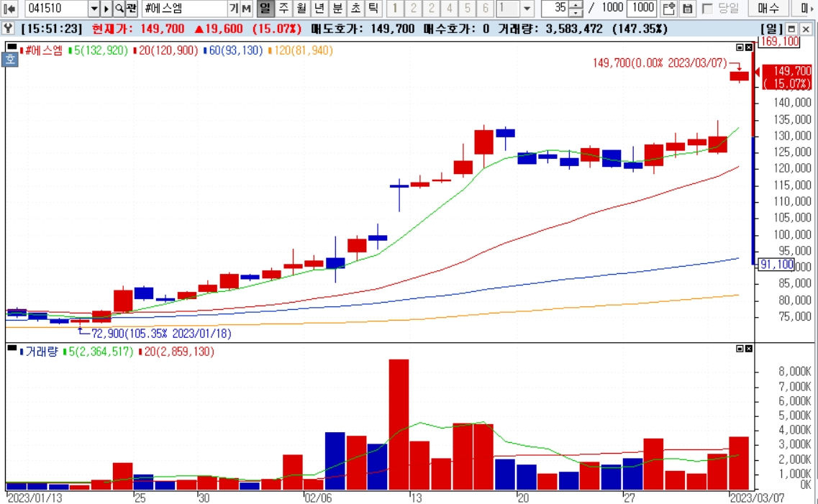Click the interval preset button 4
Image resolution: width=818 pixels, height=504 pixels.
449,9
